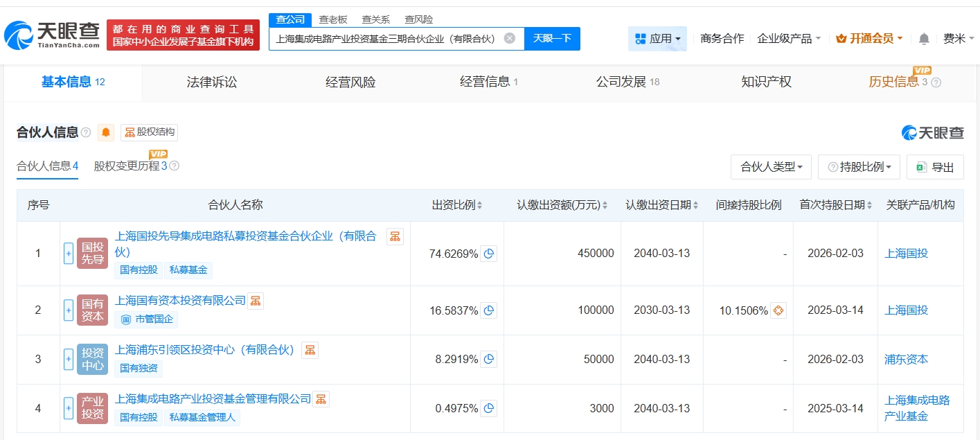Screen dimensions: 980x440
Task: Click indirect holding icon beside 10.1506%
Action: click(x=778, y=310)
